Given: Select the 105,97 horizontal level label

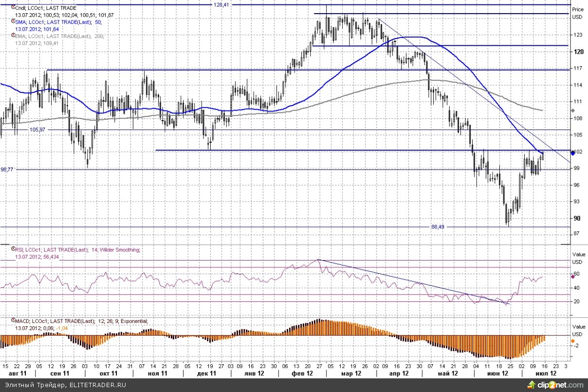Looking at the screenshot, I should 40,130.
